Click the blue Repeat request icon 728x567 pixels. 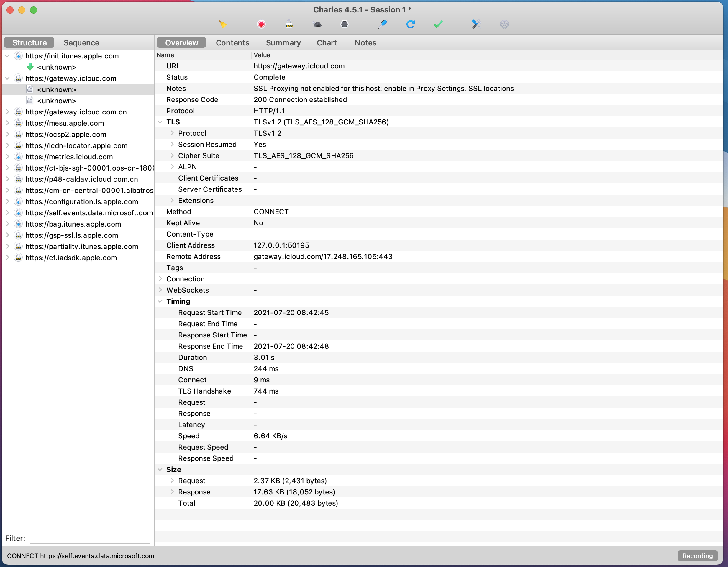(x=410, y=24)
